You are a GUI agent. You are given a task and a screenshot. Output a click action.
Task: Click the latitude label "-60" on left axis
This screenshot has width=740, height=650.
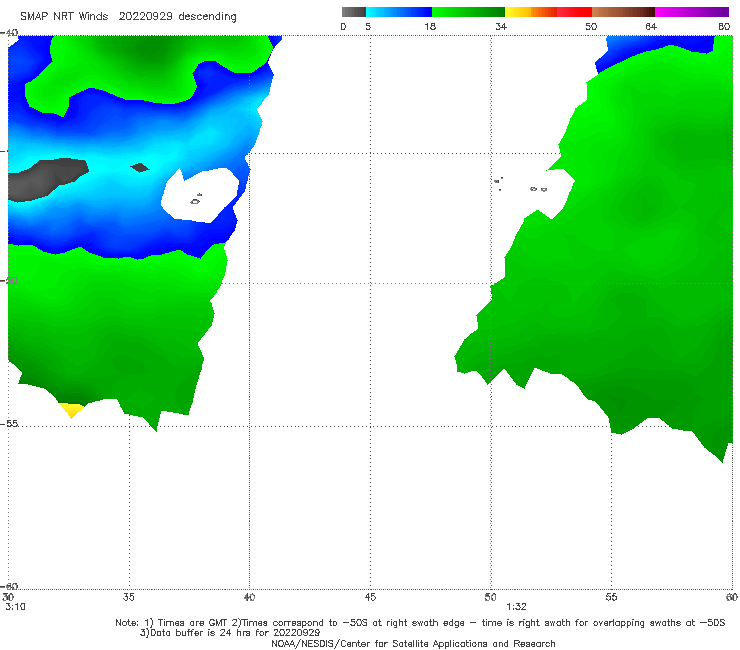click(x=9, y=586)
